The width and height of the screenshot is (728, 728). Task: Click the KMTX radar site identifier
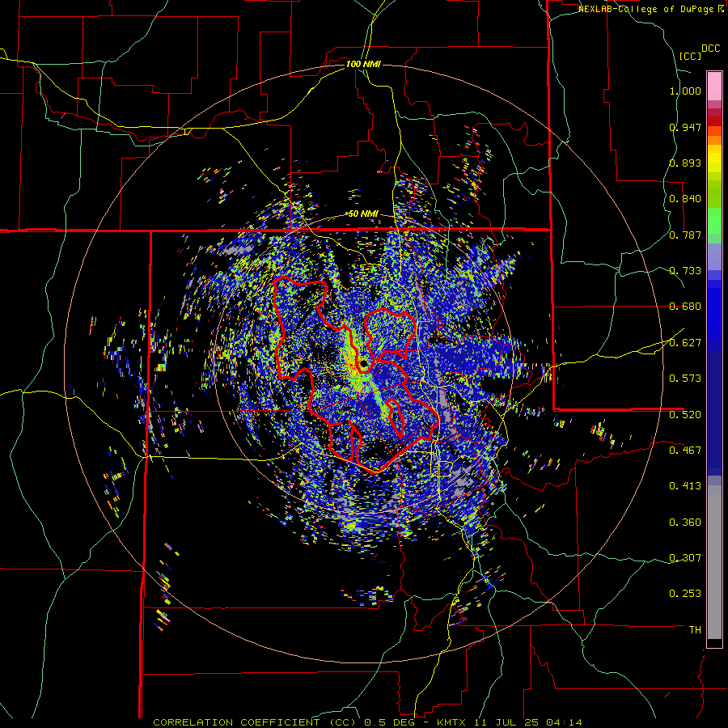pyautogui.click(x=453, y=722)
